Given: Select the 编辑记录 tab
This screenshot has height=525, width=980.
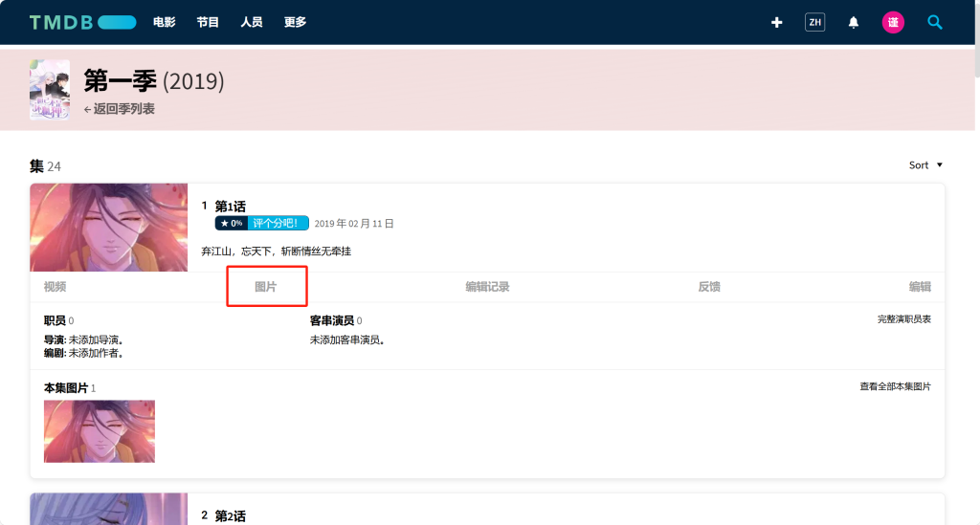Looking at the screenshot, I should pyautogui.click(x=487, y=287).
